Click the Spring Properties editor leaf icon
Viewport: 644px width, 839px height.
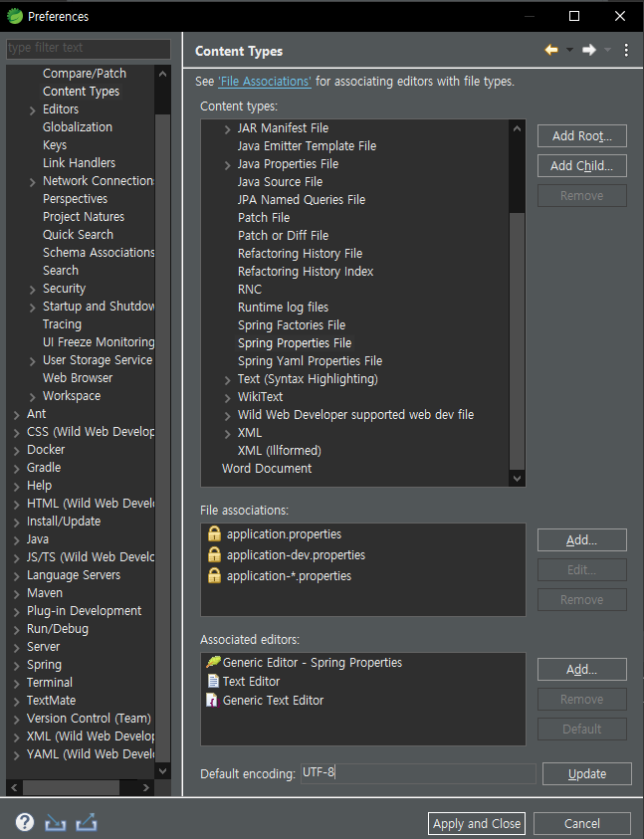213,662
